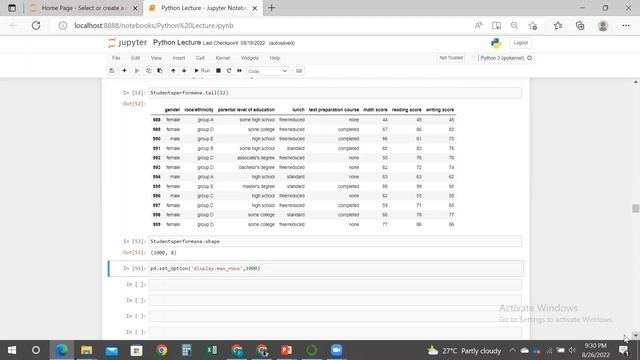Insert a cell below using the plus icon
Image resolution: width=640 pixels, height=360 pixels.
(124, 71)
